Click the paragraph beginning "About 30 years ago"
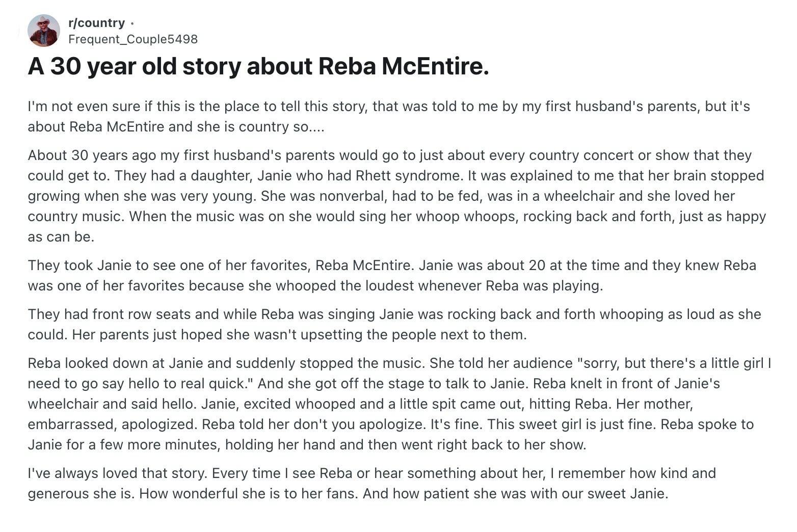This screenshot has width=797, height=532. pos(396,196)
